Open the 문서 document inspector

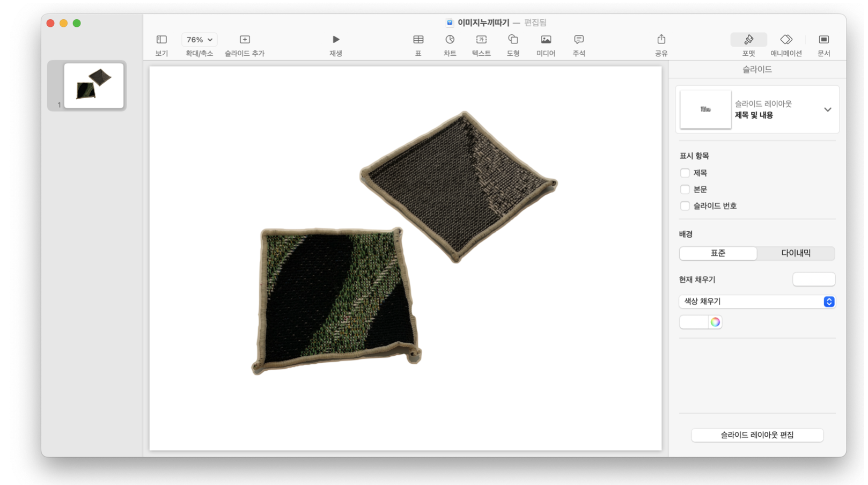[824, 40]
